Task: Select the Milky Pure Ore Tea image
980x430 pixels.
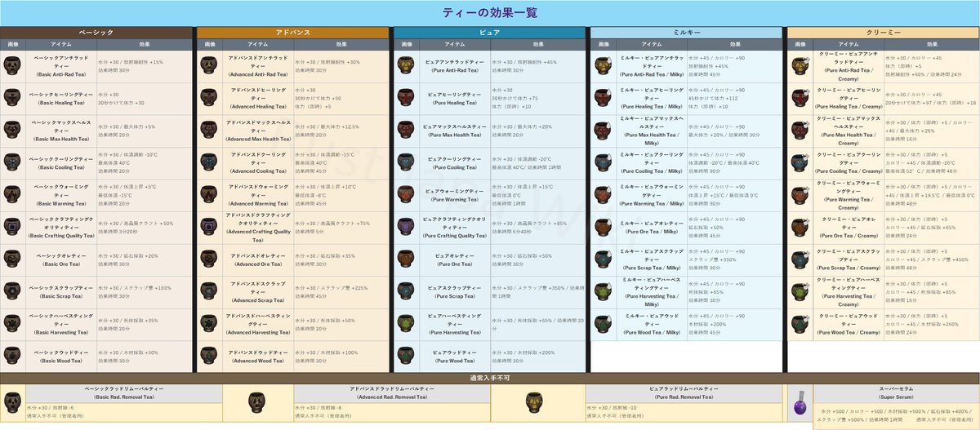Action: [x=602, y=226]
